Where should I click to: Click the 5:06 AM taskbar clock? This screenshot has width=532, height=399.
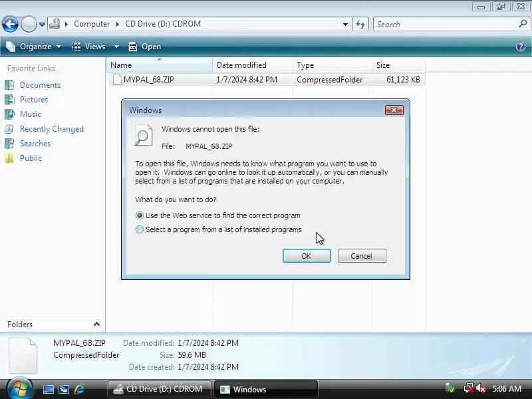pyautogui.click(x=507, y=389)
